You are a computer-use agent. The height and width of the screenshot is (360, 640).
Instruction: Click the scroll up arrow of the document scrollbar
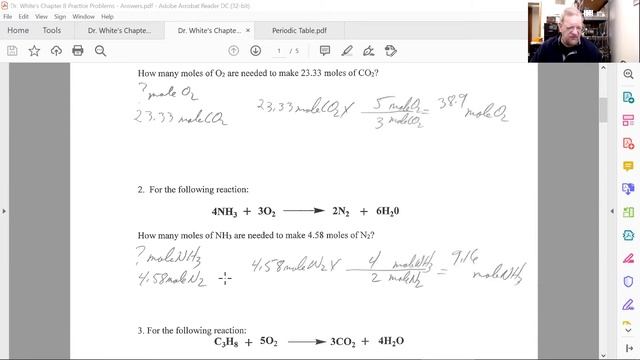603,68
